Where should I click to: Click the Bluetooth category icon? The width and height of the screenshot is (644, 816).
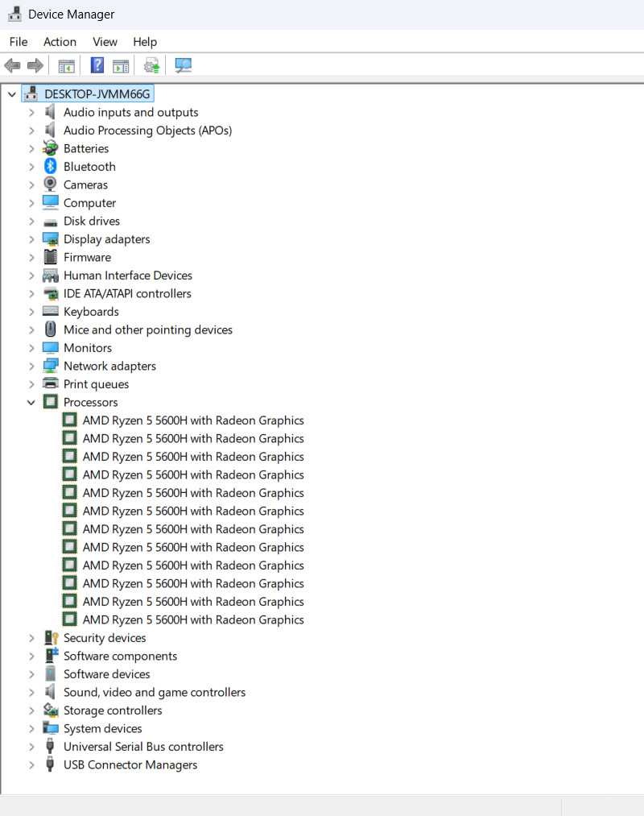point(51,167)
